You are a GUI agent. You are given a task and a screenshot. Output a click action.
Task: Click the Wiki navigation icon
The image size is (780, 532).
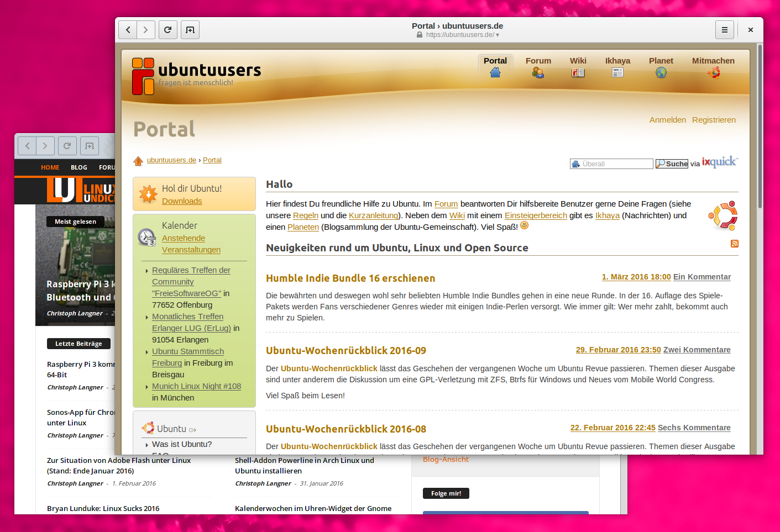coord(578,72)
